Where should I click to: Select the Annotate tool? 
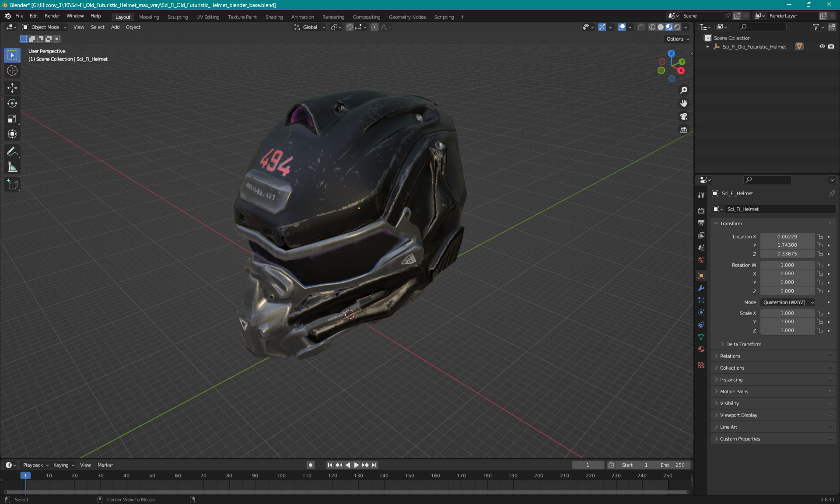tap(12, 152)
